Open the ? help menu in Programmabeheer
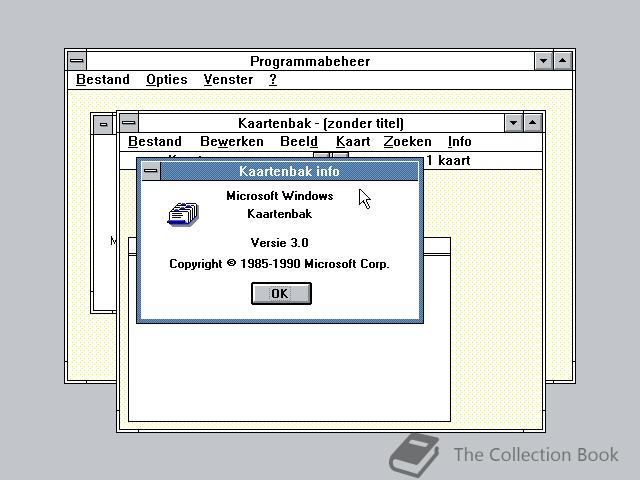The height and width of the screenshot is (480, 640). [273, 79]
